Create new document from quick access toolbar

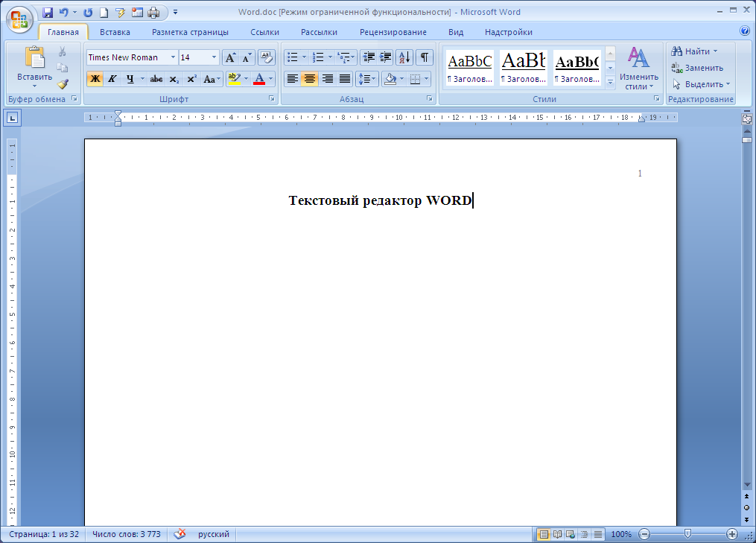point(104,12)
